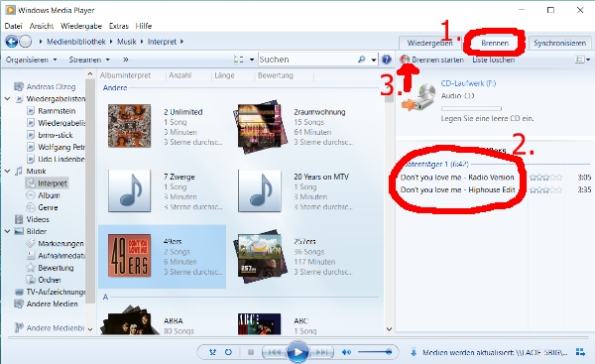Viewport: 595px width, 364px height.
Task: Open the view options icon
Action: pos(239,60)
